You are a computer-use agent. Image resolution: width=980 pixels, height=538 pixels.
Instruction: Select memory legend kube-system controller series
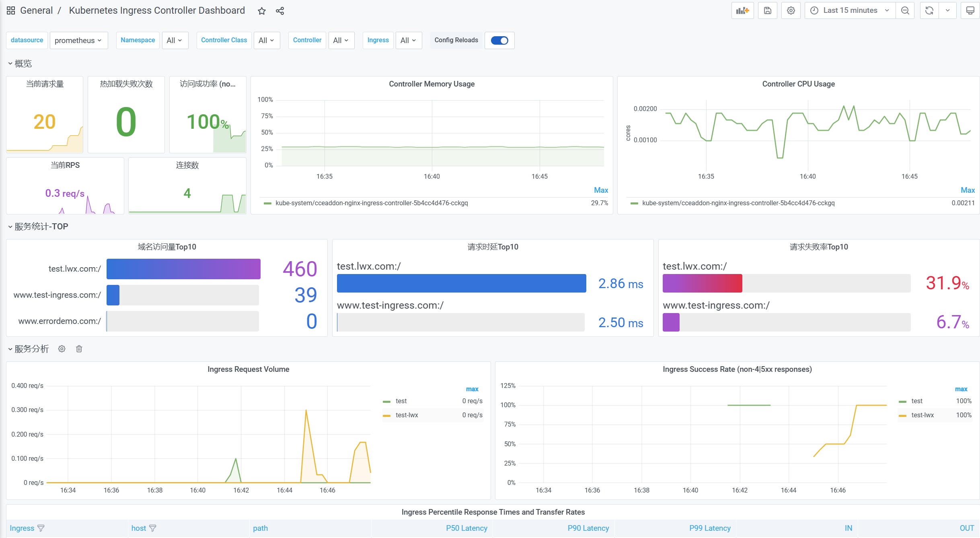tap(372, 203)
